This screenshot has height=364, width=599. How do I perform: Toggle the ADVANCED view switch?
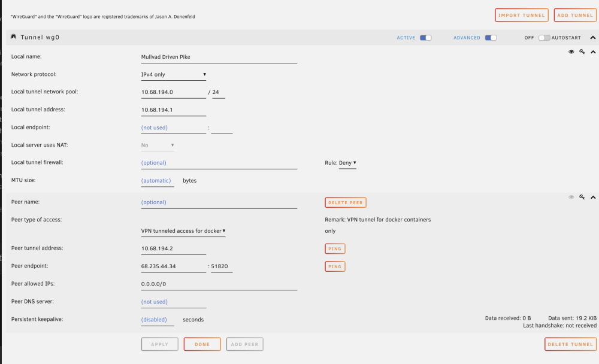[491, 38]
